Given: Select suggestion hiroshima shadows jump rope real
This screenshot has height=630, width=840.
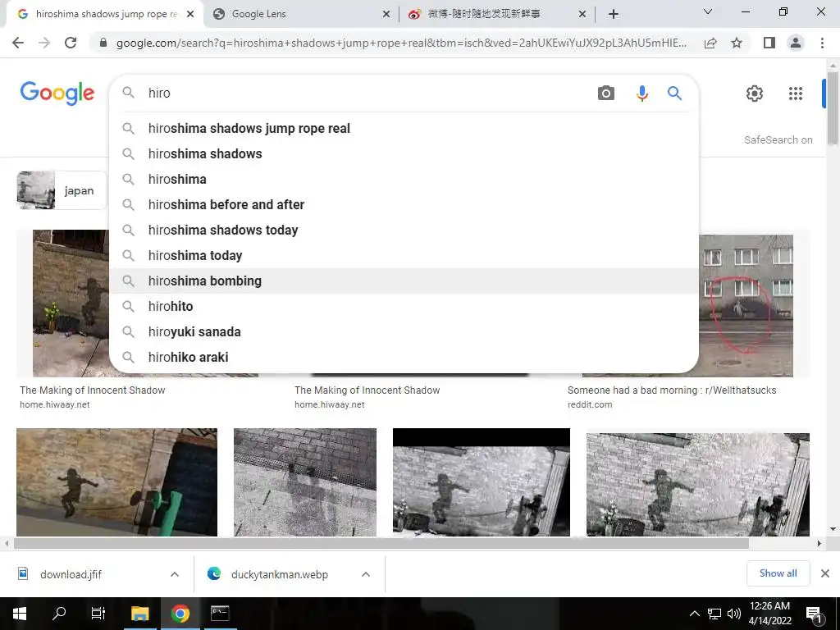Looking at the screenshot, I should [404, 129].
